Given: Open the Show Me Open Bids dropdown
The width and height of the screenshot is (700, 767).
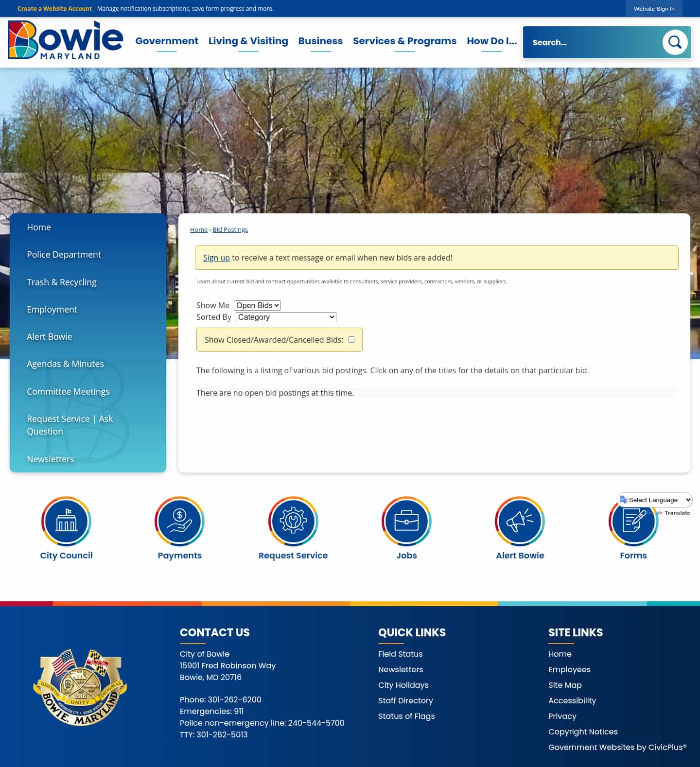Looking at the screenshot, I should (x=257, y=305).
